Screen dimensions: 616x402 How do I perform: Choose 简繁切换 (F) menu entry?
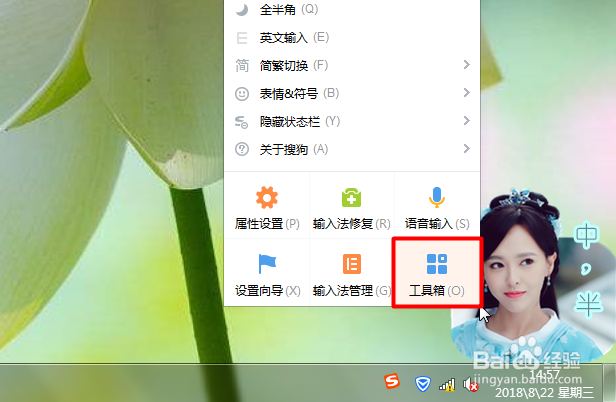coord(352,66)
